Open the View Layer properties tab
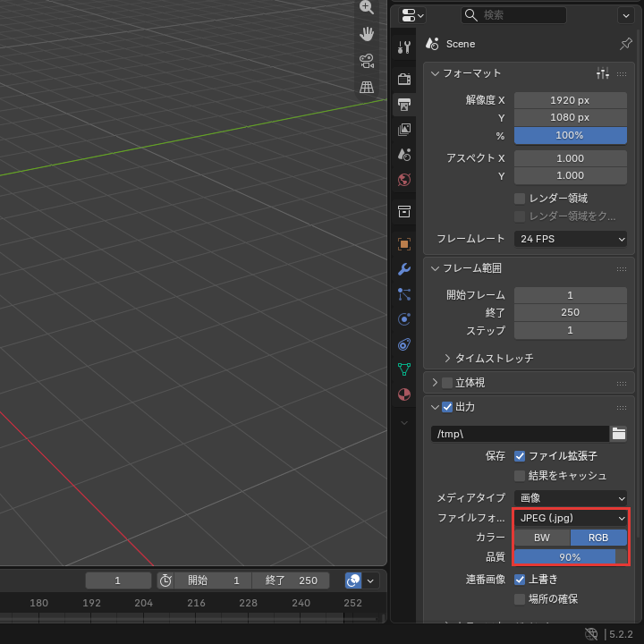This screenshot has width=644, height=644. pyautogui.click(x=404, y=130)
